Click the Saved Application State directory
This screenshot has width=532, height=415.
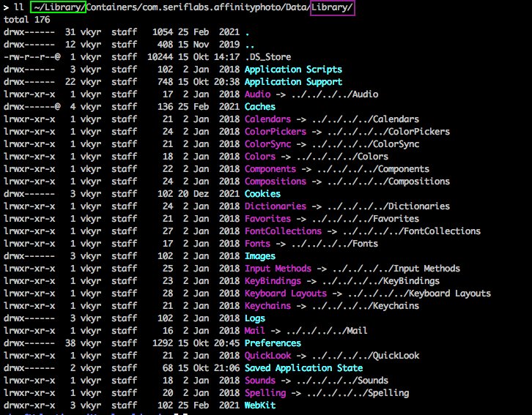pos(303,368)
